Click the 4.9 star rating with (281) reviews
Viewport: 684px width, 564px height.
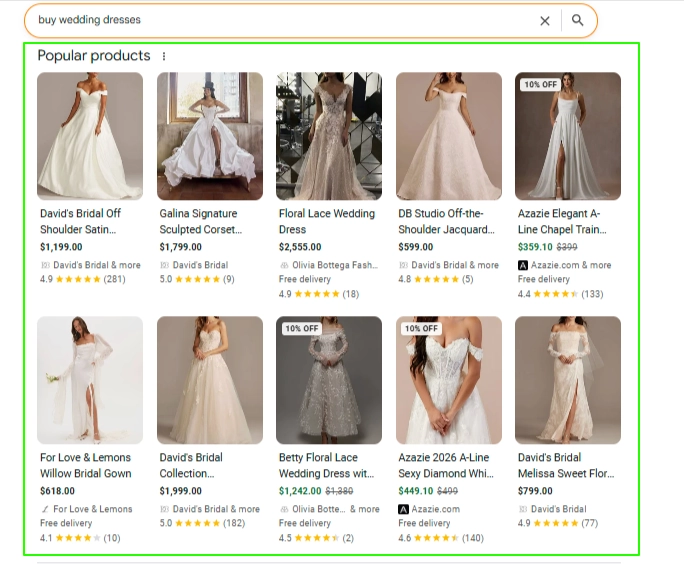[83, 279]
